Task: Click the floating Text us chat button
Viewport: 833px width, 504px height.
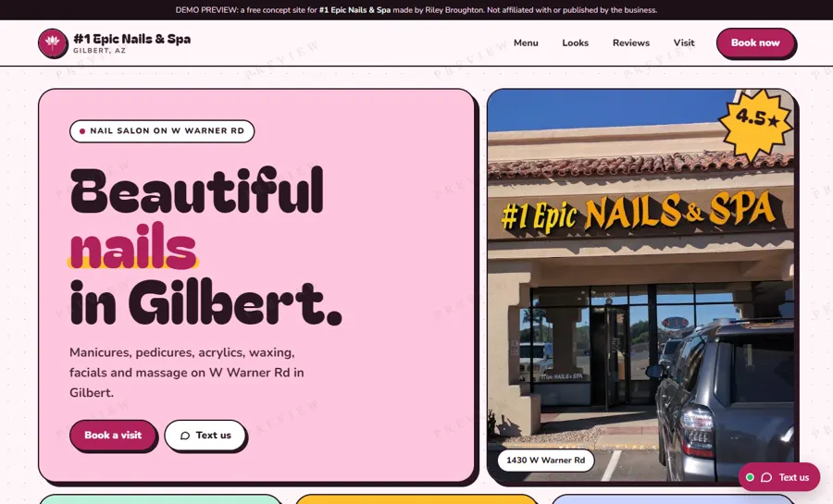Action: 778,477
